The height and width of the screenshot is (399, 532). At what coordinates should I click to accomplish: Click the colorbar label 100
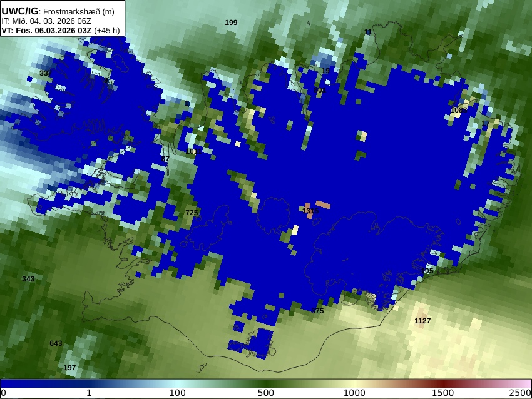coord(178,393)
